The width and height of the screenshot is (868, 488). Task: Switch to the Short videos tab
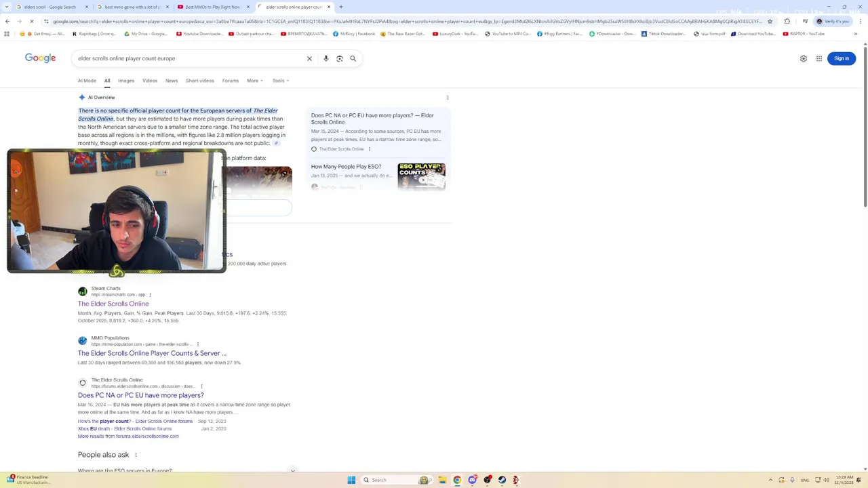[200, 81]
